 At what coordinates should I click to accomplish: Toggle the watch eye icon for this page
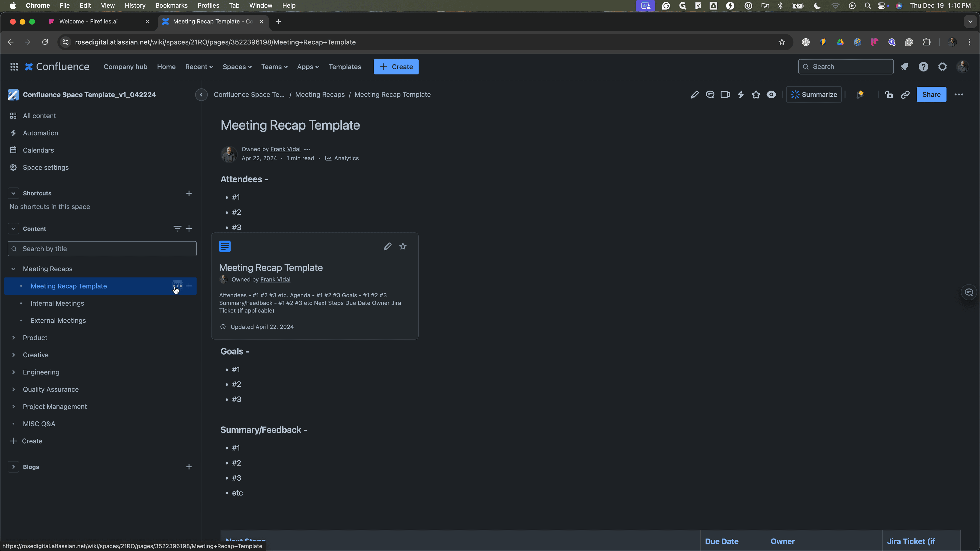coord(771,95)
